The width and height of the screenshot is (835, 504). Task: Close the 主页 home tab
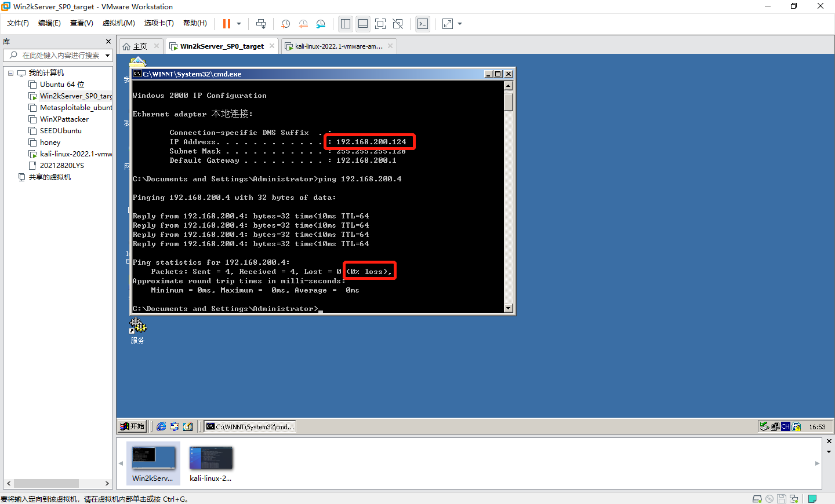[157, 46]
